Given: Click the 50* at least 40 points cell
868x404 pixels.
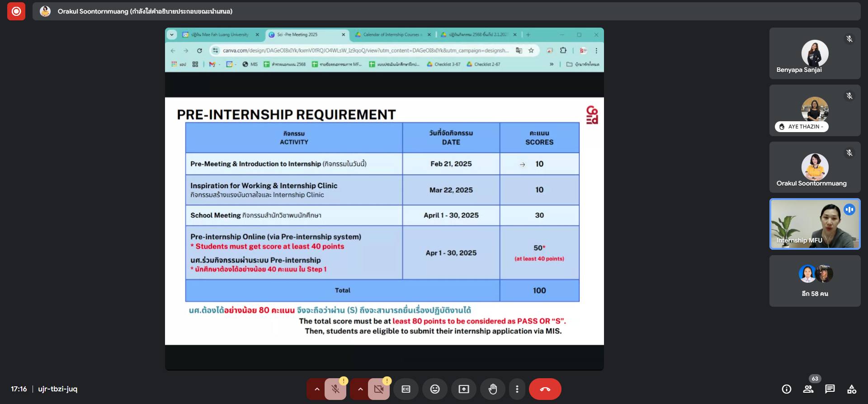Looking at the screenshot, I should [x=539, y=253].
